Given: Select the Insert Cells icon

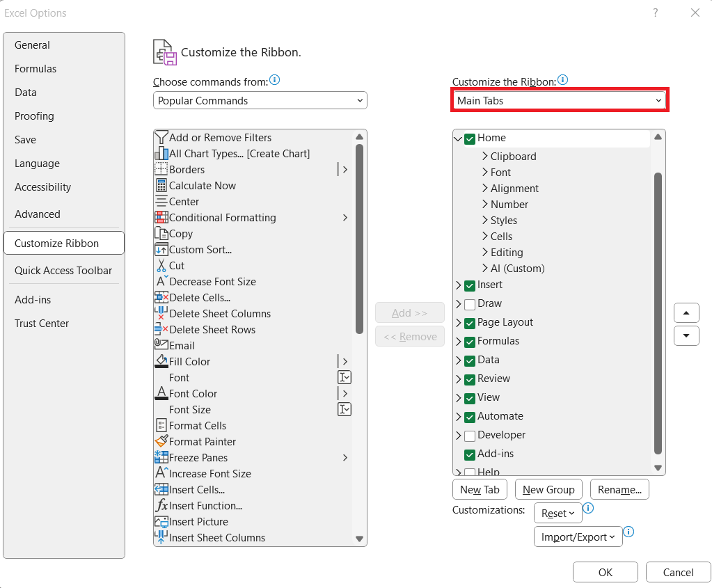Looking at the screenshot, I should [x=161, y=489].
